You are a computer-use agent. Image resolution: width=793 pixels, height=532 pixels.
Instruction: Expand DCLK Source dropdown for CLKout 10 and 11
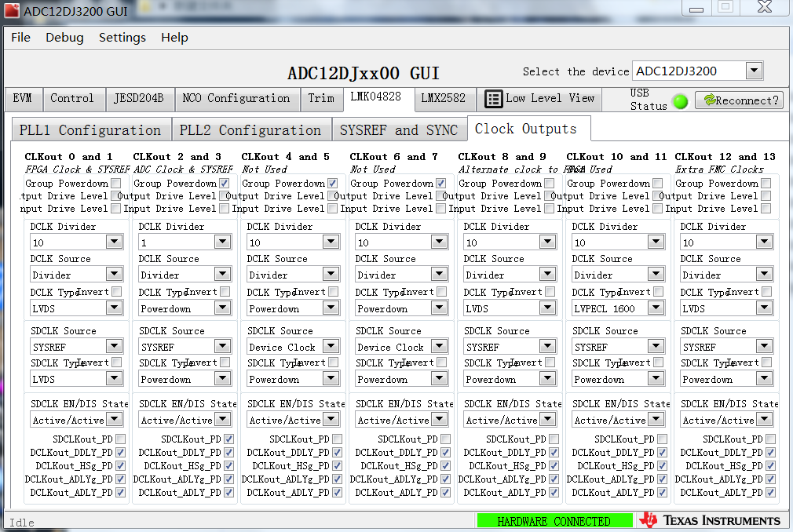click(656, 275)
